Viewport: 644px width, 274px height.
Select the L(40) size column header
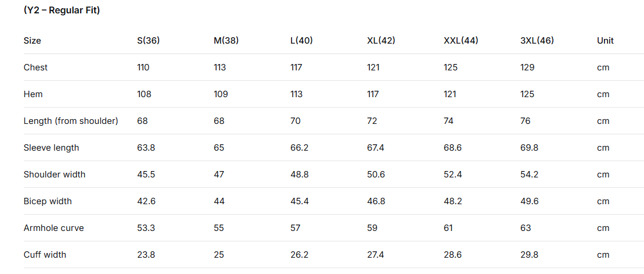click(301, 41)
